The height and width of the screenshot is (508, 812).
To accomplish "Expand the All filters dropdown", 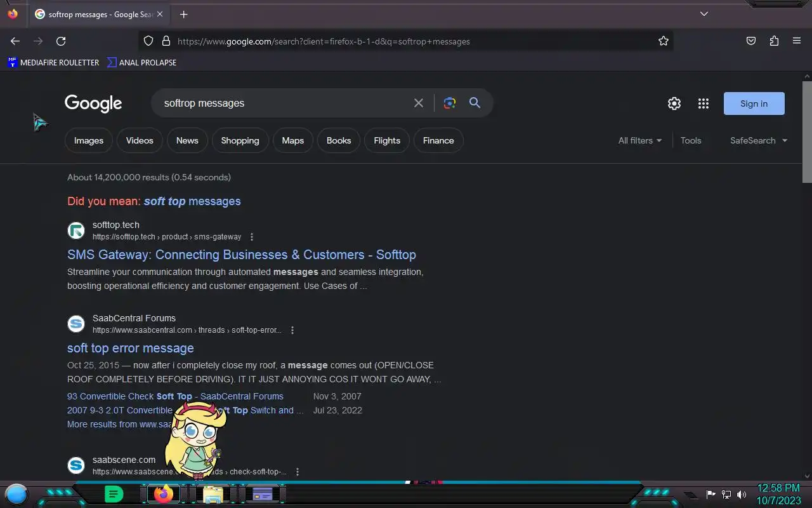I will 640,140.
